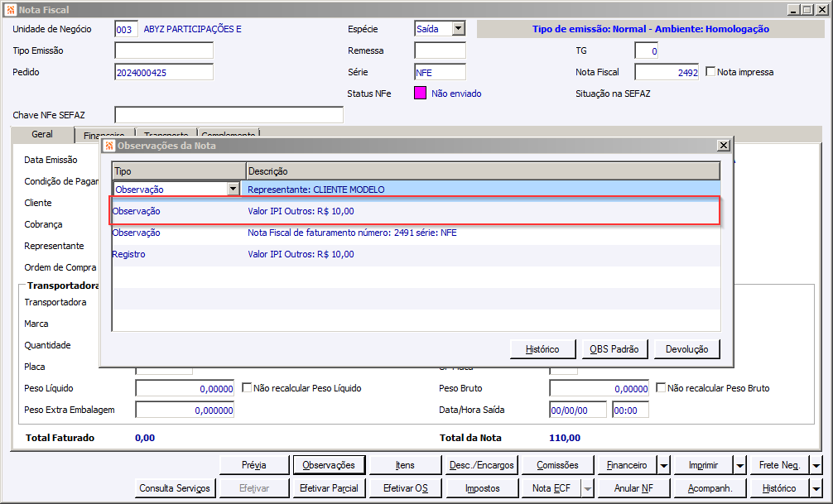
Task: Click the Peso Extra Embalagem field
Action: tap(185, 410)
